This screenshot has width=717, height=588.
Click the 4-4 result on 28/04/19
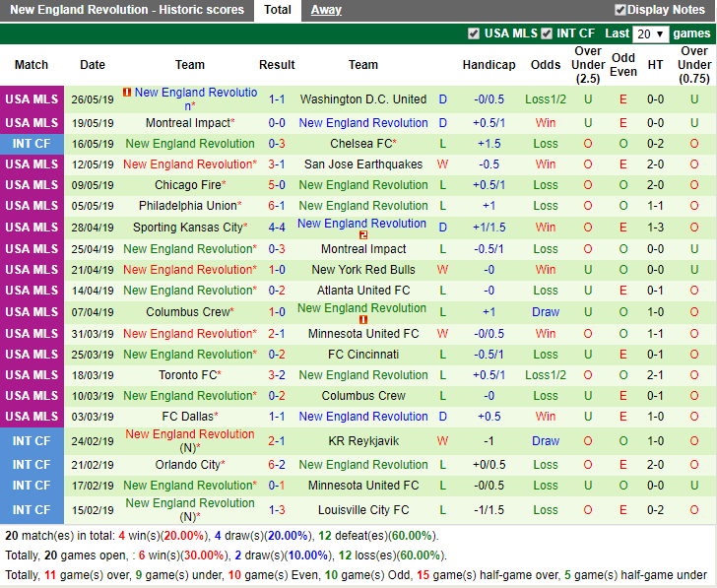coord(277,228)
